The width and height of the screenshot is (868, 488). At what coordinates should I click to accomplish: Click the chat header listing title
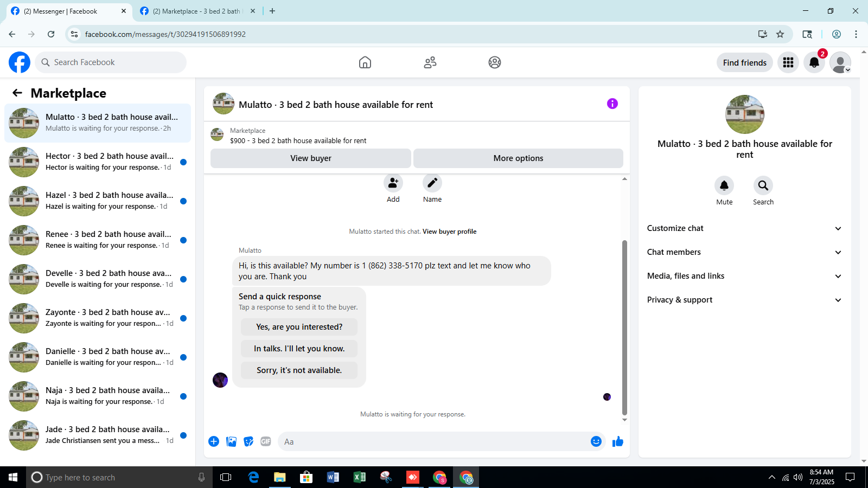click(336, 105)
